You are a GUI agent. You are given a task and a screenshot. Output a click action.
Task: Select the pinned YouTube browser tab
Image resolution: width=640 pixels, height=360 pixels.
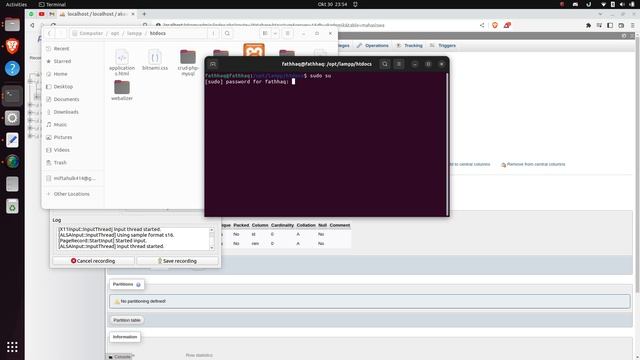tap(41, 14)
